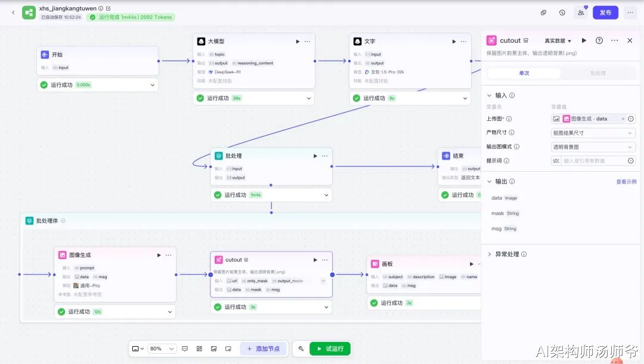
Task: Run the 批处理 node play button
Action: click(315, 156)
